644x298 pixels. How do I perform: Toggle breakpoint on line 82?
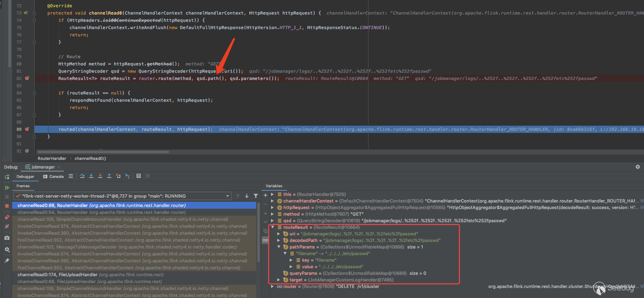point(27,78)
